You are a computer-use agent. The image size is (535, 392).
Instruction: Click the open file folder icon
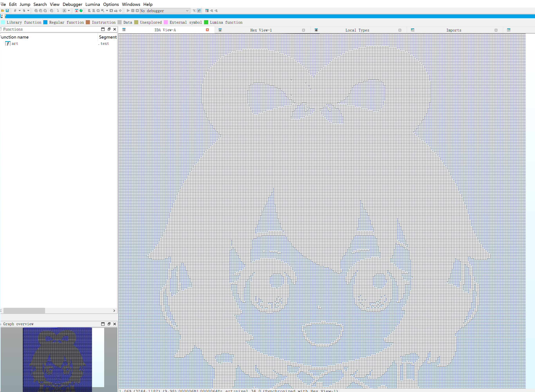3,11
